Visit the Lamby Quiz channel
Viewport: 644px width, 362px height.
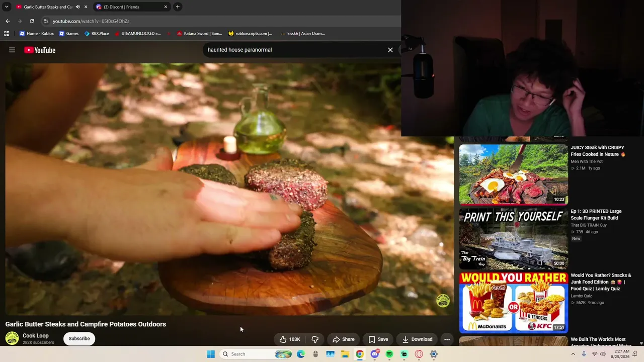581,296
